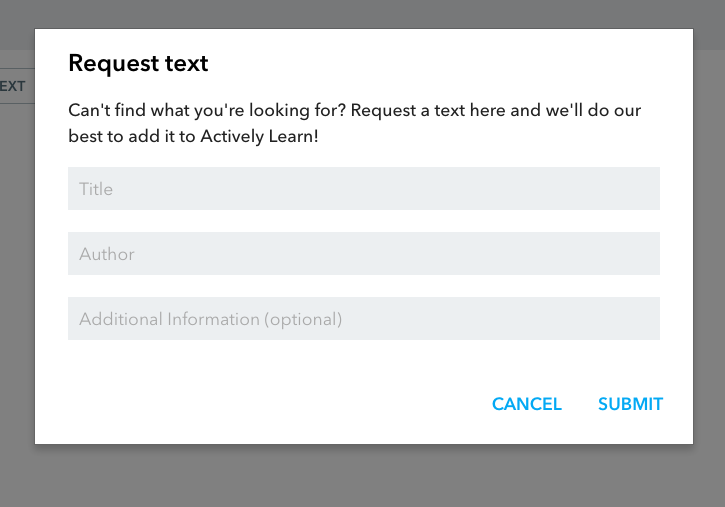Send the request using the SUBMIT link

[x=630, y=404]
